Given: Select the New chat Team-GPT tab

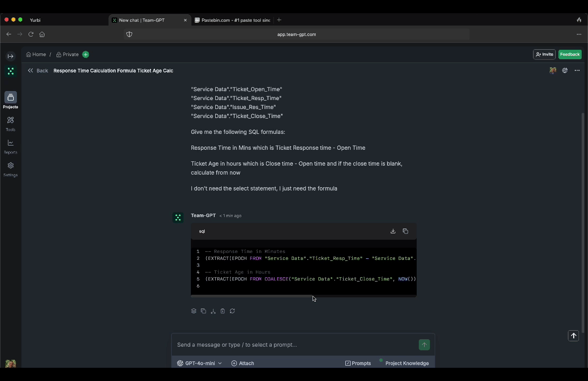Looking at the screenshot, I should coord(142,20).
